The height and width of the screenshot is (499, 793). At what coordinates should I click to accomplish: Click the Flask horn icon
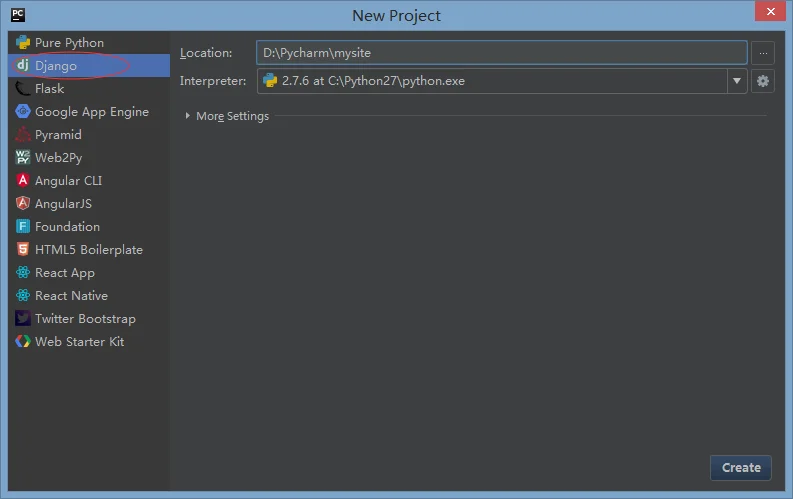click(23, 88)
